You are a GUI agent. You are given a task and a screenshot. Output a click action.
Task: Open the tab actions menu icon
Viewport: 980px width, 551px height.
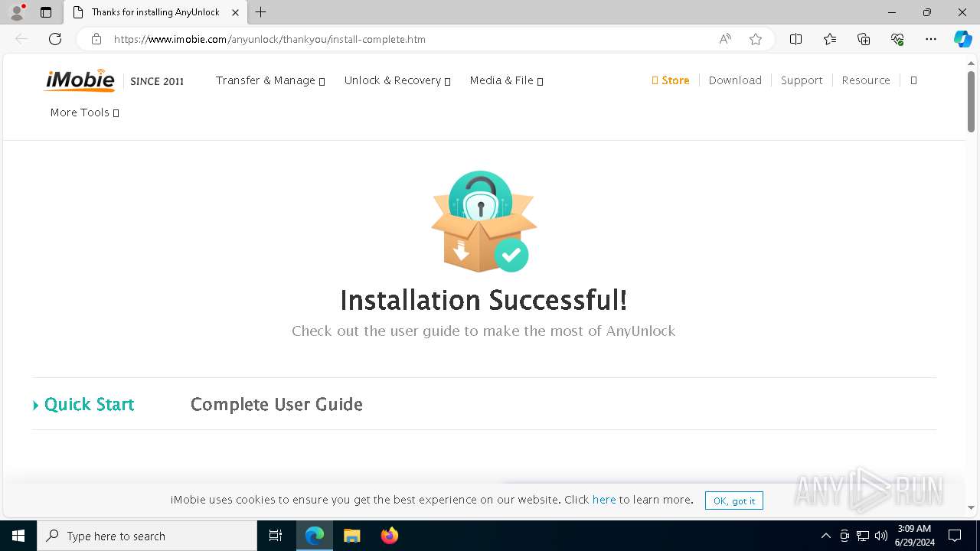click(x=46, y=12)
